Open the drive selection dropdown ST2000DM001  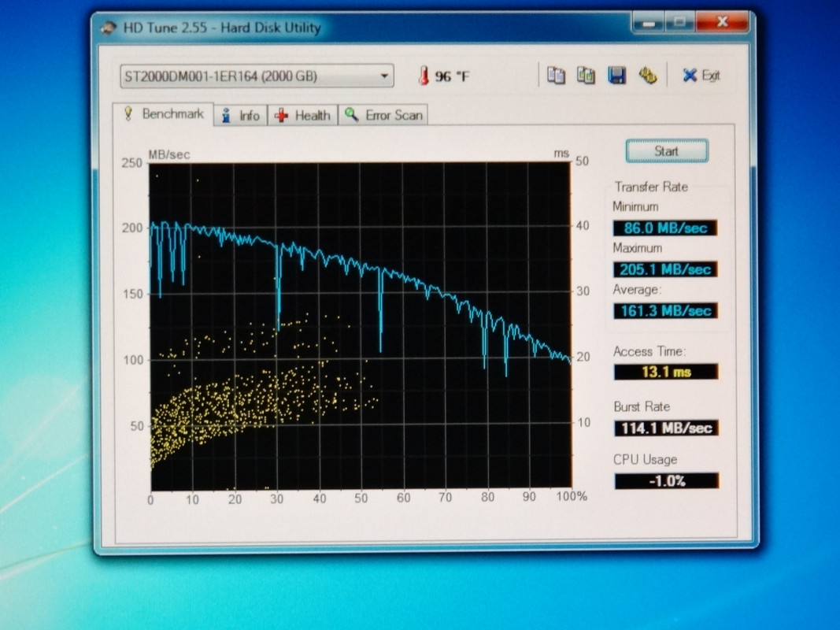(x=257, y=76)
